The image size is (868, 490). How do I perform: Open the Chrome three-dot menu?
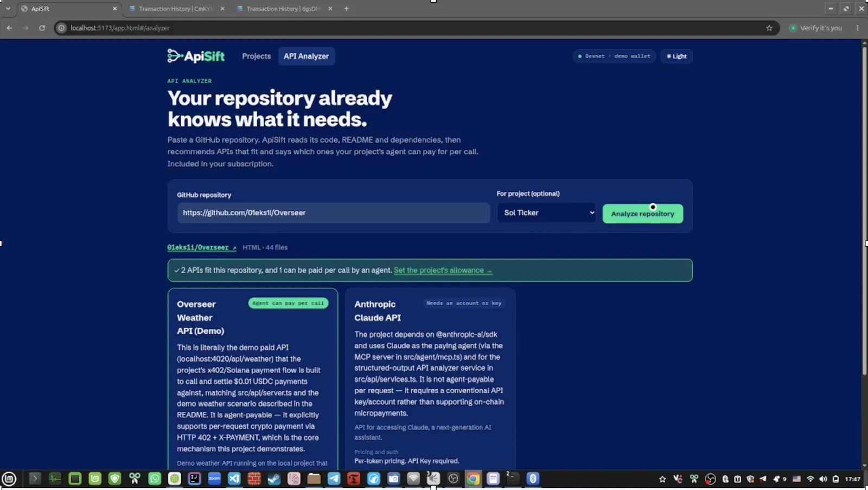tap(857, 28)
